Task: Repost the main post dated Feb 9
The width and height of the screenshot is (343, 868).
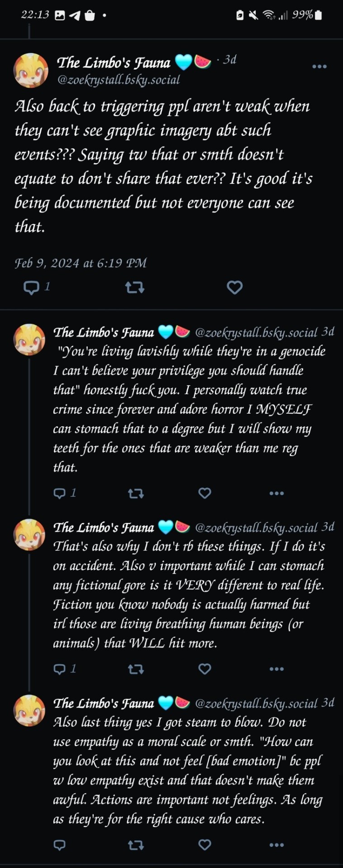Action: (x=134, y=287)
